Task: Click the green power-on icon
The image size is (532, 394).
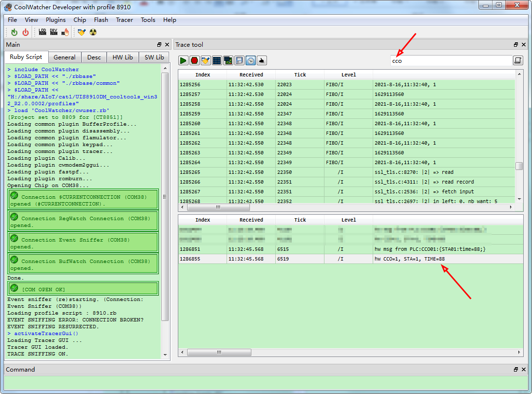Action: click(14, 32)
